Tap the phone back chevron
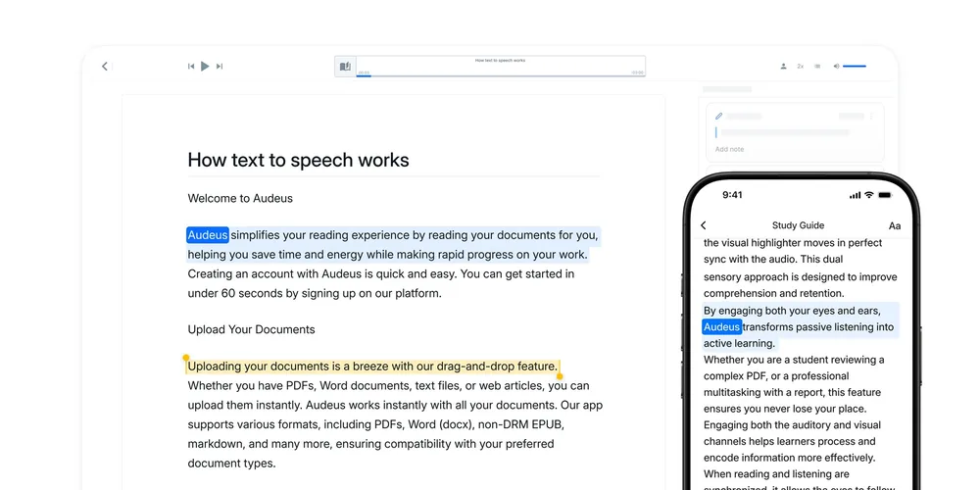Screen dimensions: 980x490 click(703, 225)
